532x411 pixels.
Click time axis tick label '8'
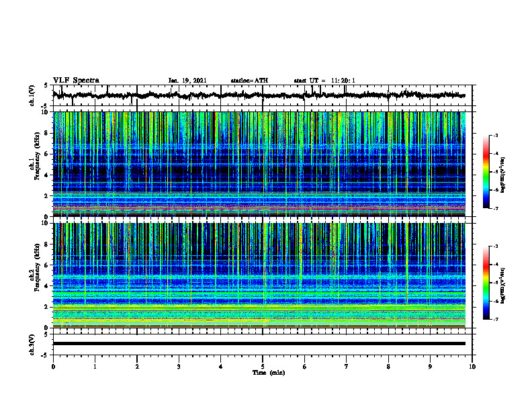(388, 367)
